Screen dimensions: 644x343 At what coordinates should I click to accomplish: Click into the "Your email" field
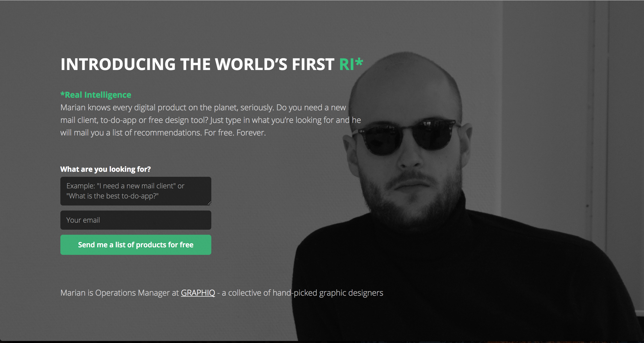tap(136, 220)
